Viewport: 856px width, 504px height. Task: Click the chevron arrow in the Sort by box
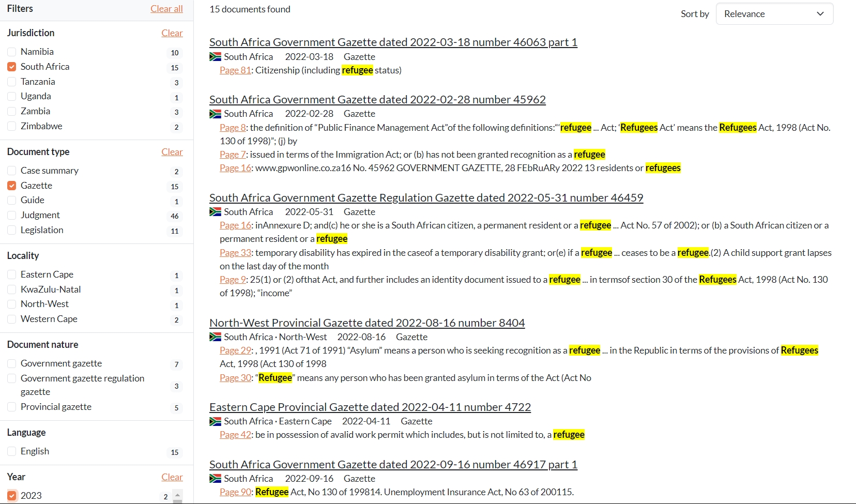[820, 14]
